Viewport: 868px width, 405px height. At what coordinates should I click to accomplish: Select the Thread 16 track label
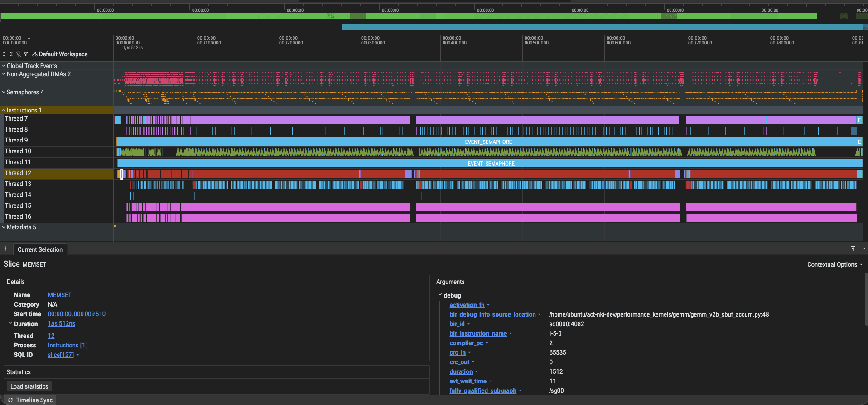(18, 216)
